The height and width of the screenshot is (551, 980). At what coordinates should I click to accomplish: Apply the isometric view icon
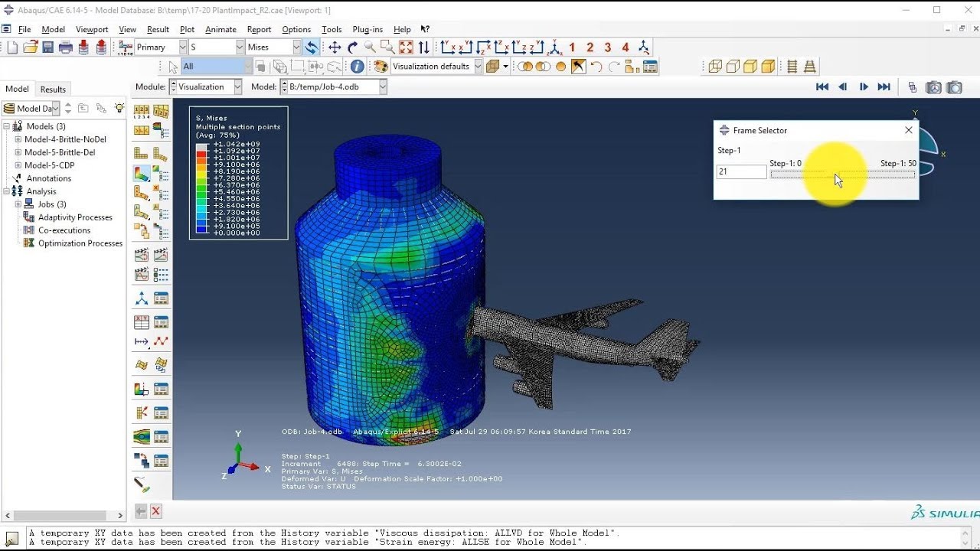[643, 47]
